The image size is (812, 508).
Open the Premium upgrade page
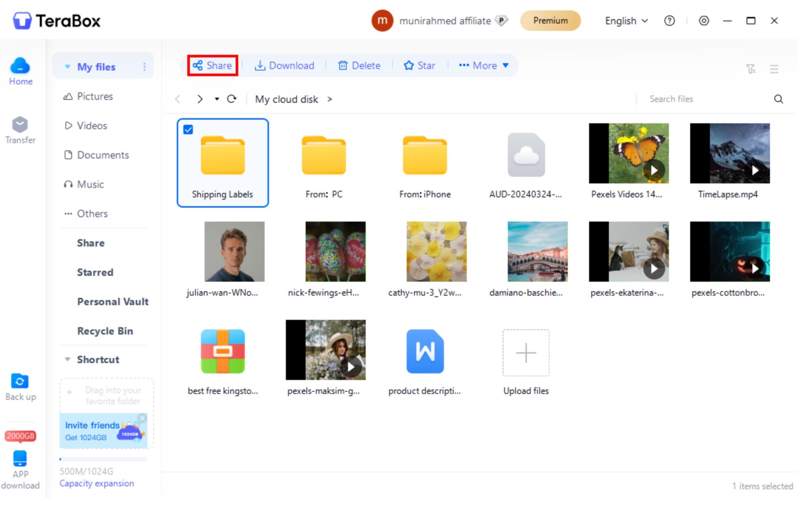coord(550,21)
